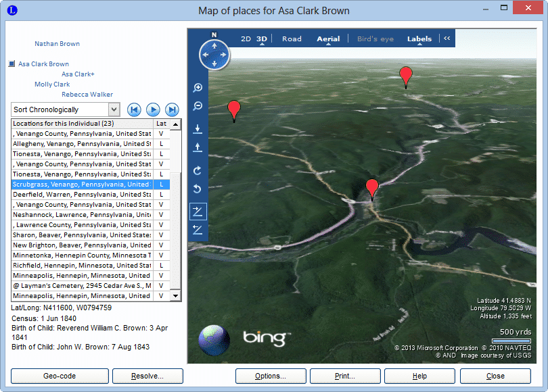Minimize the Map of places window

click(486, 9)
